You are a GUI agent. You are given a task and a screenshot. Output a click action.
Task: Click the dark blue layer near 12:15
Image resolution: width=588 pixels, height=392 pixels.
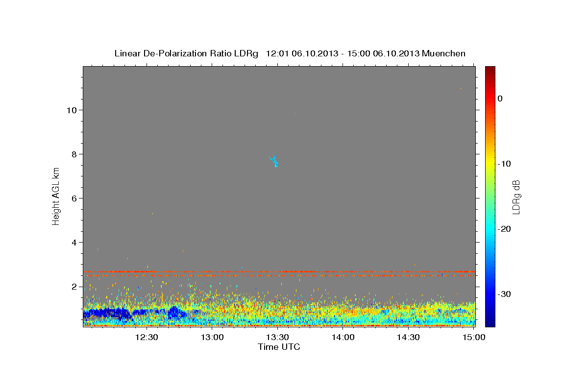pyautogui.click(x=108, y=314)
